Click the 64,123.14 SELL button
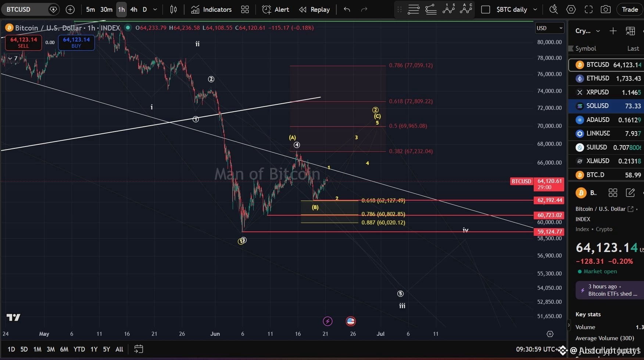The height and width of the screenshot is (360, 644). coord(24,43)
